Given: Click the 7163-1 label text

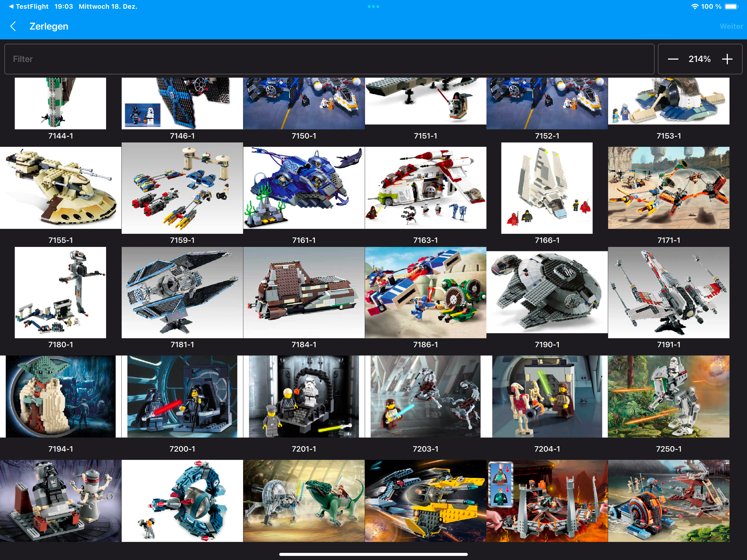Looking at the screenshot, I should (x=425, y=240).
